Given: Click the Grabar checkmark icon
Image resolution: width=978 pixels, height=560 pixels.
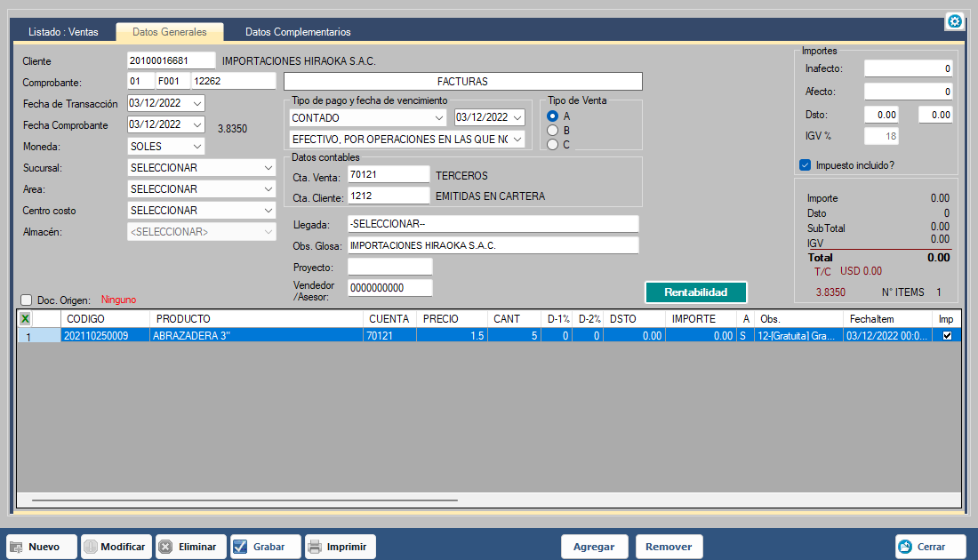Looking at the screenshot, I should point(240,547).
